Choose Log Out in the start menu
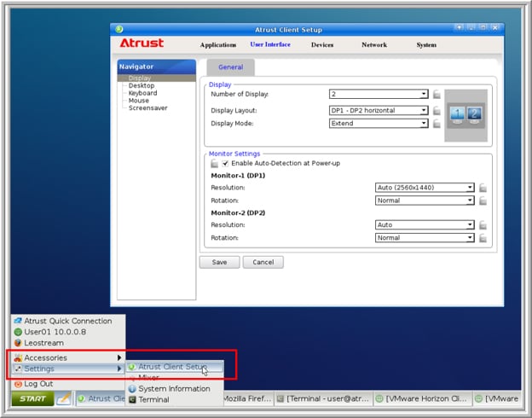This screenshot has width=532, height=418. 68,384
